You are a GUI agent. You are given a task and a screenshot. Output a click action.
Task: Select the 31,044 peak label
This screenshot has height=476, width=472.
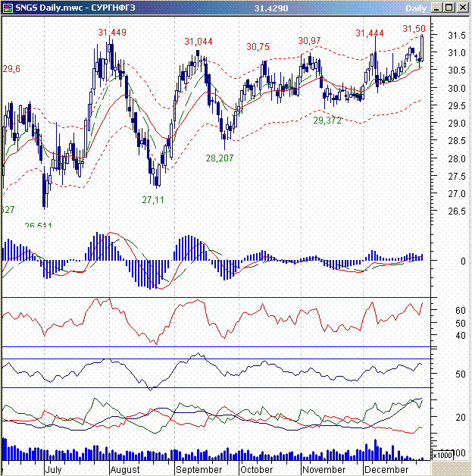(x=198, y=41)
